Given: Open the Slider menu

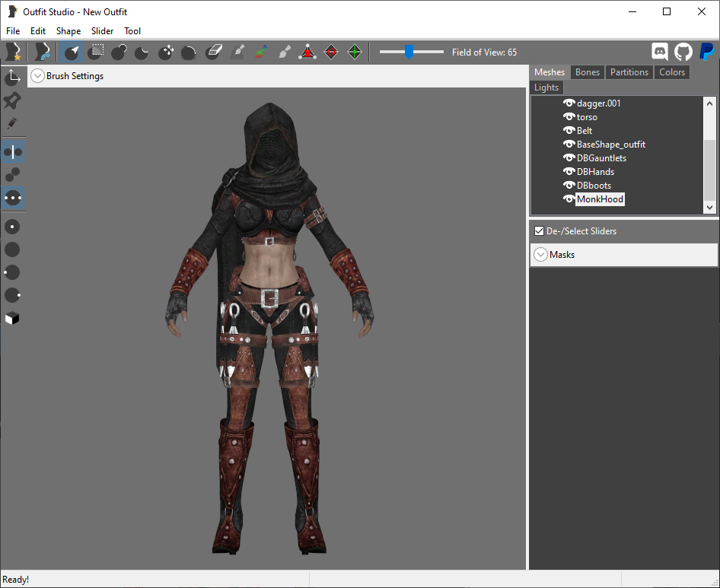Looking at the screenshot, I should coord(103,30).
